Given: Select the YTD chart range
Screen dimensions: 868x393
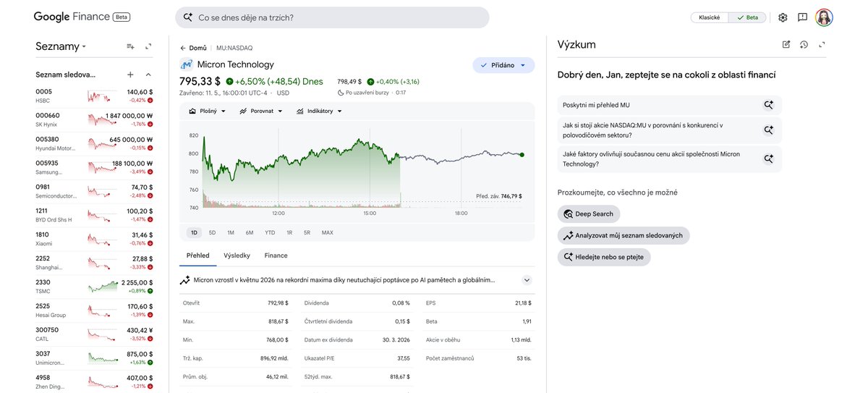Looking at the screenshot, I should click(270, 232).
